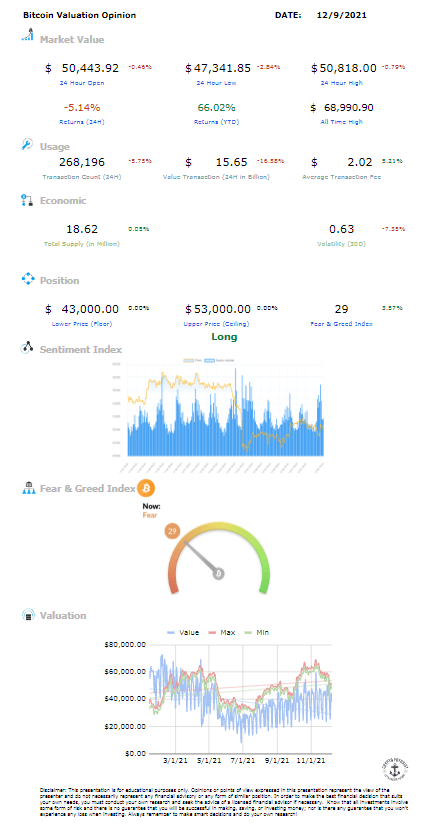The height and width of the screenshot is (834, 440).
Task: Click the Fear & Greed Index building icon
Action: coord(28,488)
